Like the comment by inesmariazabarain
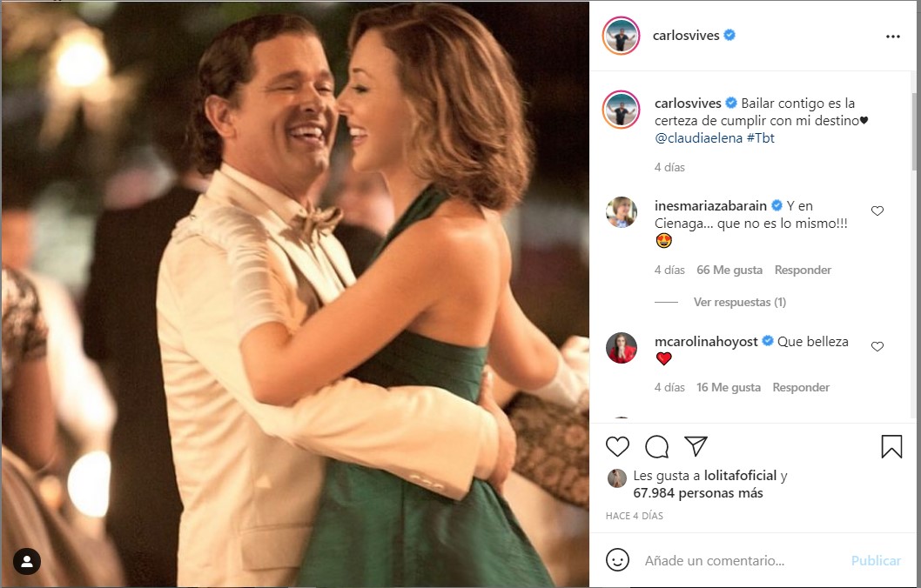This screenshot has width=921, height=588. click(877, 211)
